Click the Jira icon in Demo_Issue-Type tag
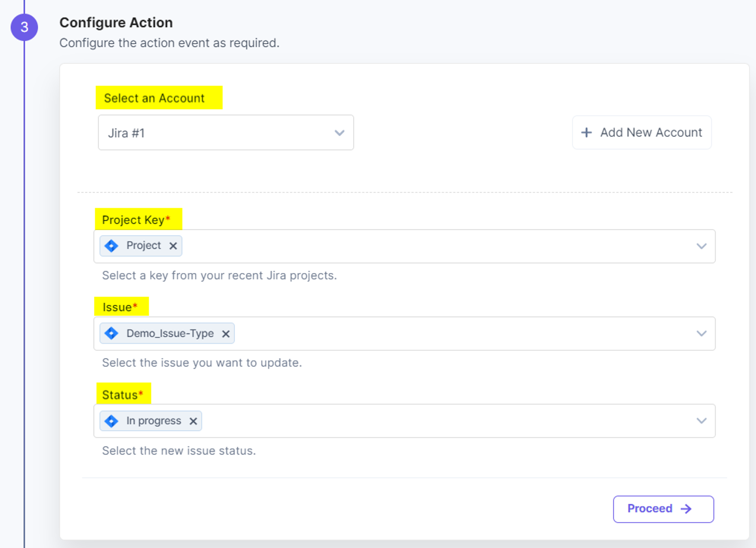This screenshot has width=756, height=548. click(111, 333)
